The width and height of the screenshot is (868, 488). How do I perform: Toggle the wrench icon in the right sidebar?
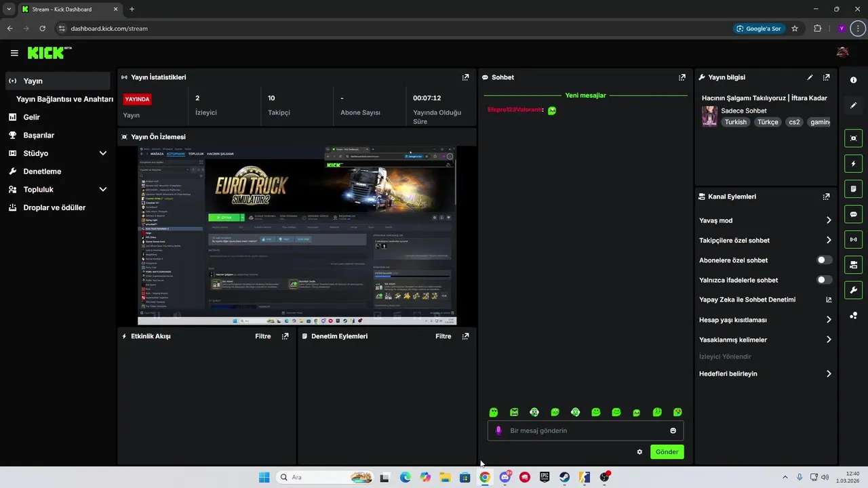tap(853, 290)
